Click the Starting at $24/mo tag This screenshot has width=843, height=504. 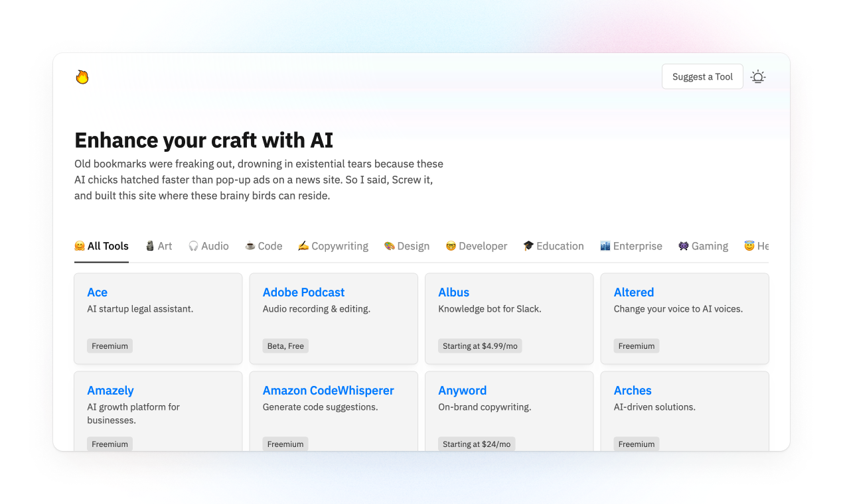[477, 444]
